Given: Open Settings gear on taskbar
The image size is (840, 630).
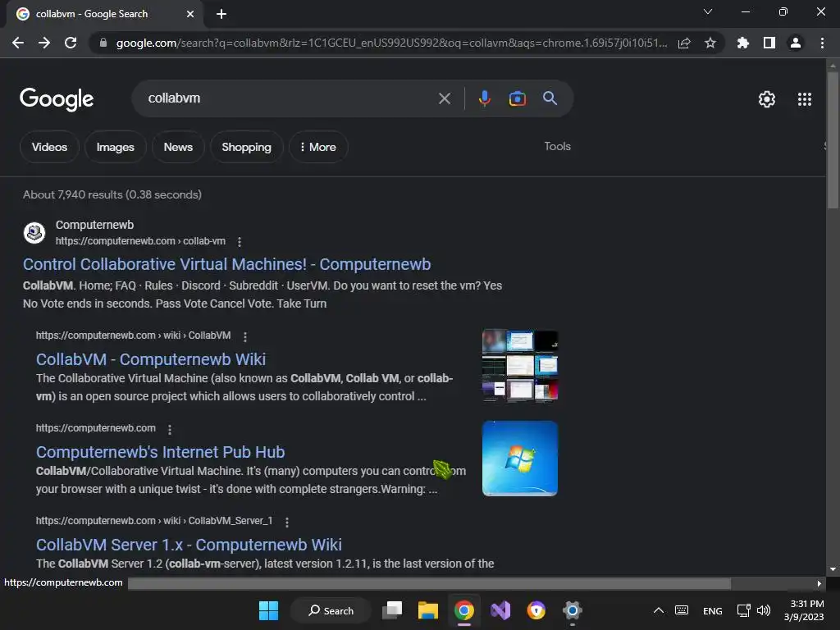Looking at the screenshot, I should [x=572, y=610].
